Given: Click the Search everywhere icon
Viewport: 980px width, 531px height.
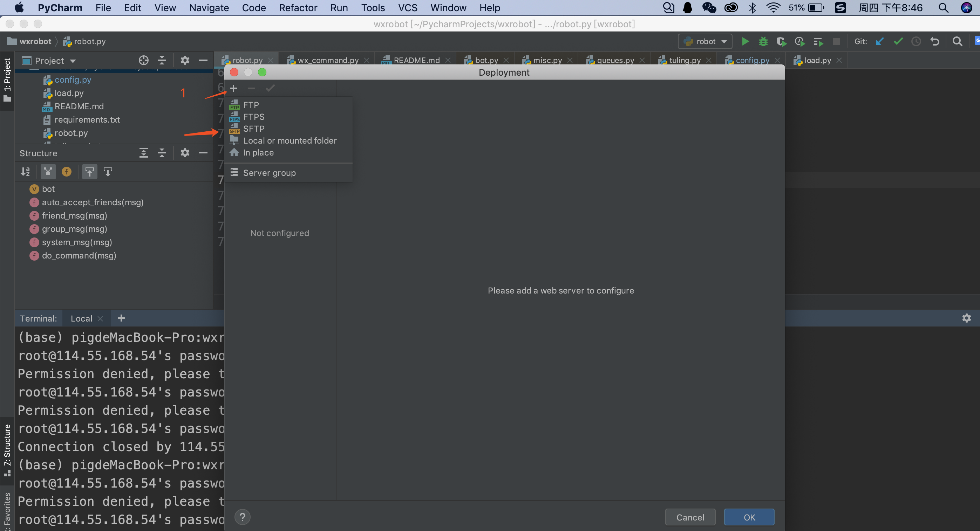Looking at the screenshot, I should click(x=957, y=41).
